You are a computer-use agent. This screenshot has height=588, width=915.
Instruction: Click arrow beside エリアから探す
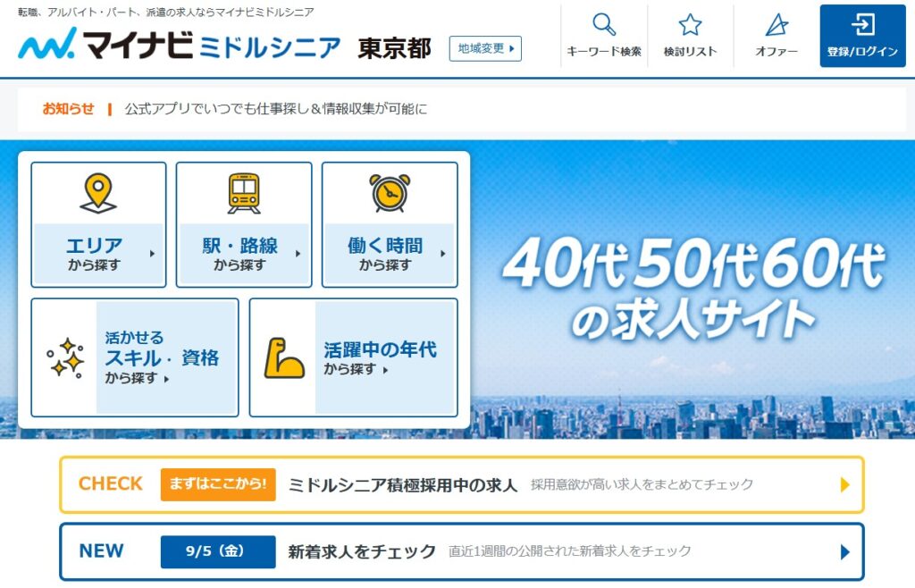click(152, 254)
